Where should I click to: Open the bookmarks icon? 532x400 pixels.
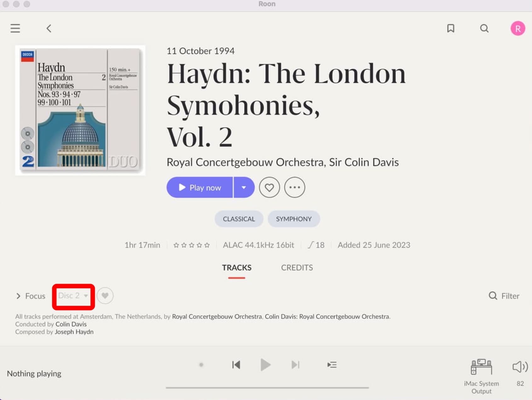[451, 28]
